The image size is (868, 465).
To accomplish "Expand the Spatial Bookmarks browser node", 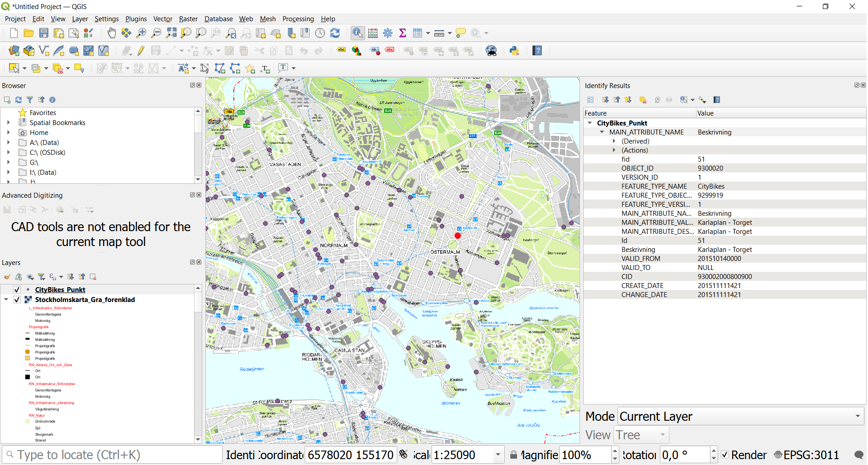I will point(8,123).
